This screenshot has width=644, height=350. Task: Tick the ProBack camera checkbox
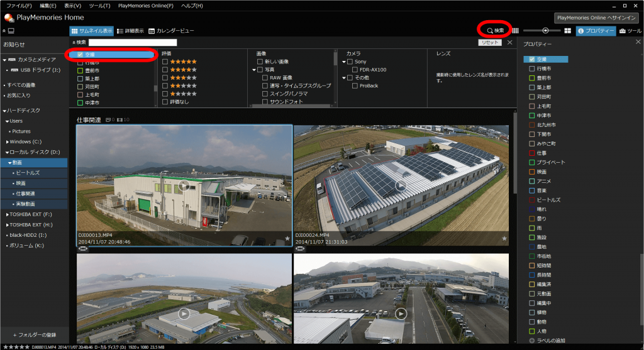pyautogui.click(x=355, y=85)
